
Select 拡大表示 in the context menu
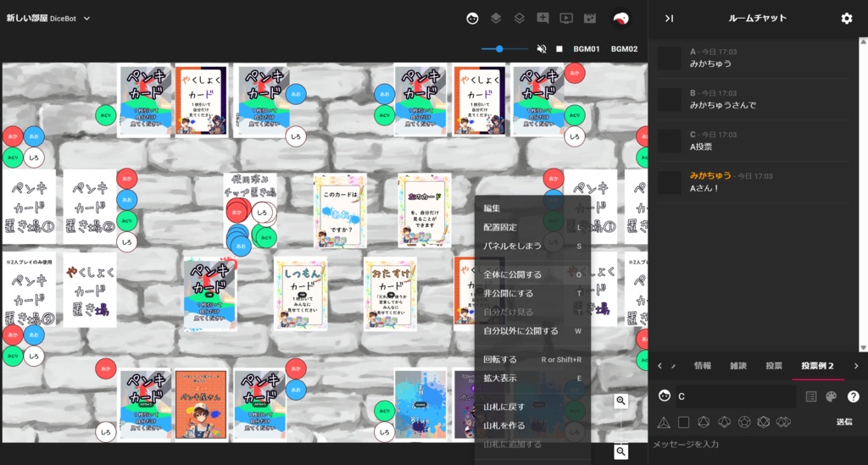coord(532,379)
